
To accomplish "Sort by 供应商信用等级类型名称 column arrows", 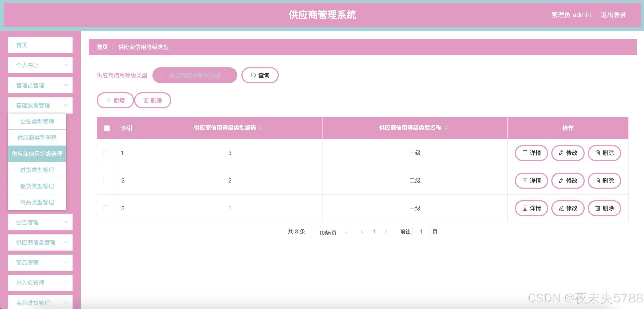I will point(446,128).
